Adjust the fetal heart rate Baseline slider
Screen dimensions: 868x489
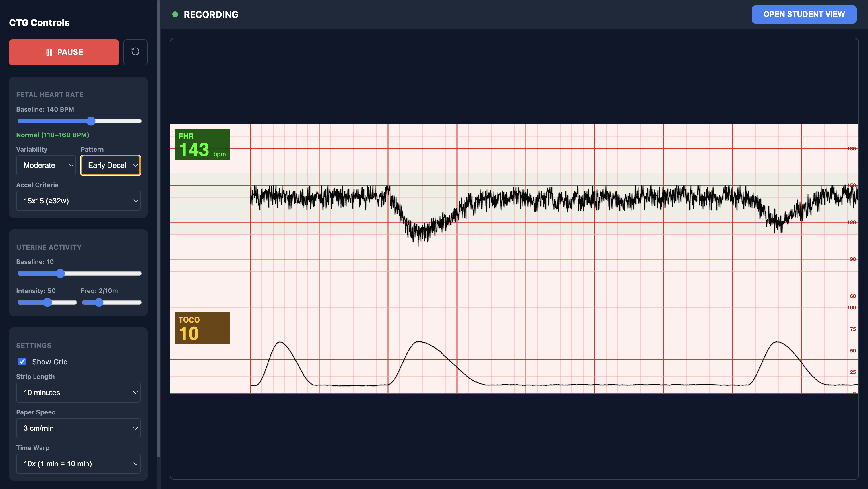pos(79,121)
